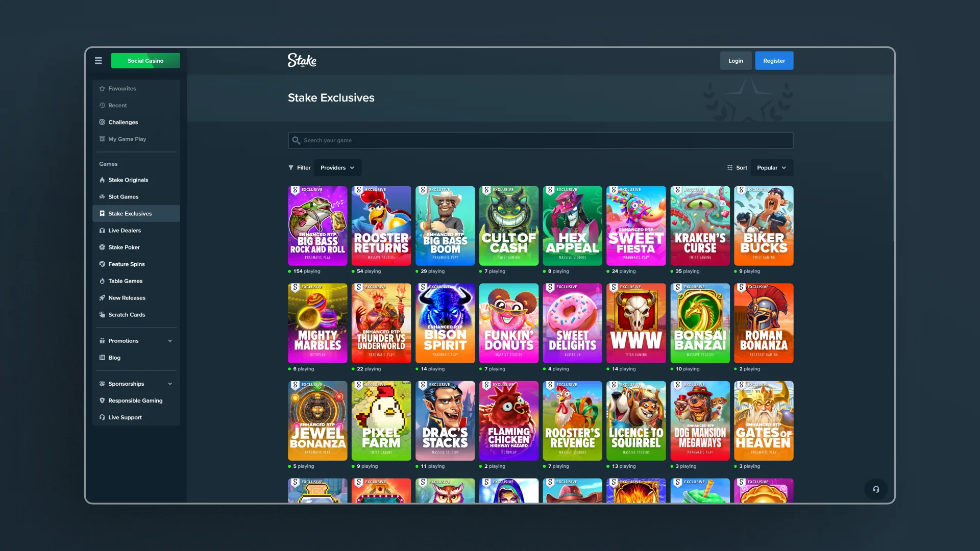Open the floating support chat button

click(876, 489)
